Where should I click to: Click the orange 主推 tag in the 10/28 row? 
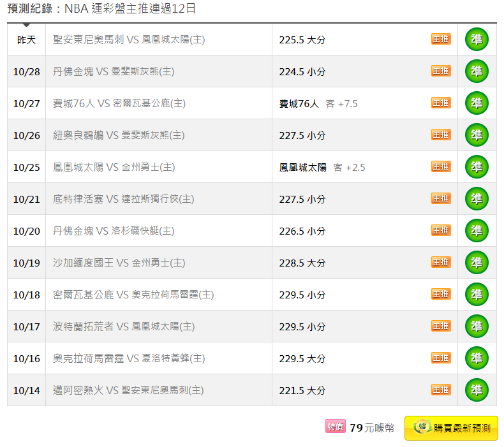coord(441,71)
